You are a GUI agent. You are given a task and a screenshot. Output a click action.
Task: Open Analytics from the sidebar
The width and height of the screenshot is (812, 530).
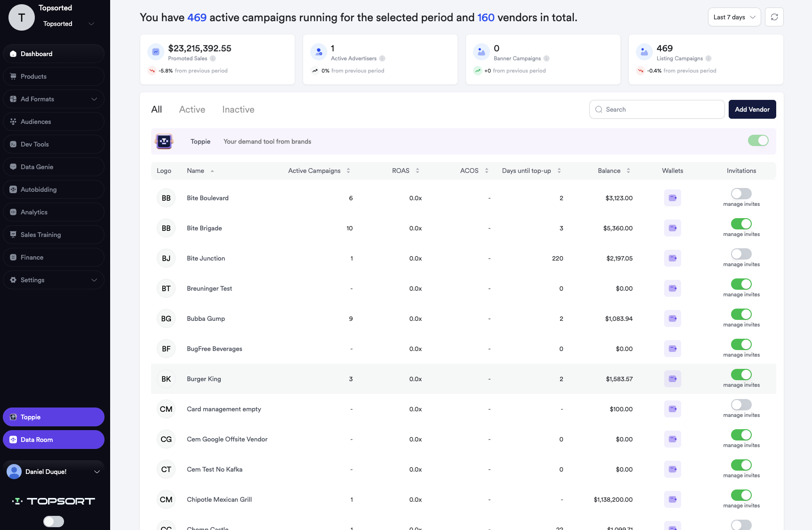[x=34, y=212]
